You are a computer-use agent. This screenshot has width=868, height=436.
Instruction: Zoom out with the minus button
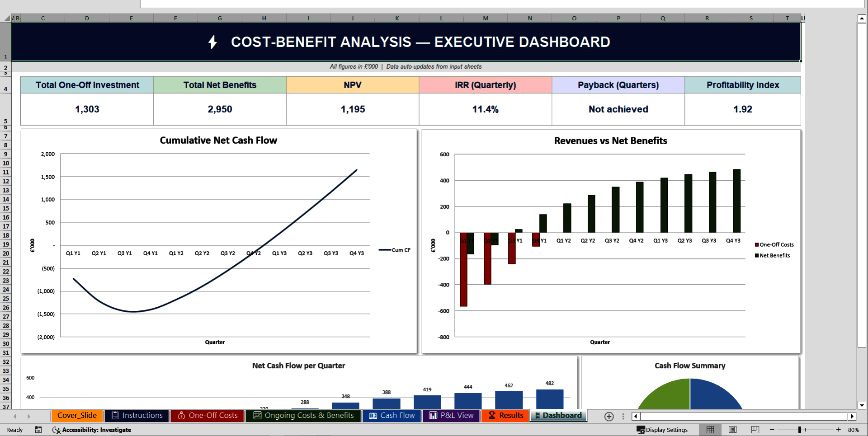tap(772, 430)
